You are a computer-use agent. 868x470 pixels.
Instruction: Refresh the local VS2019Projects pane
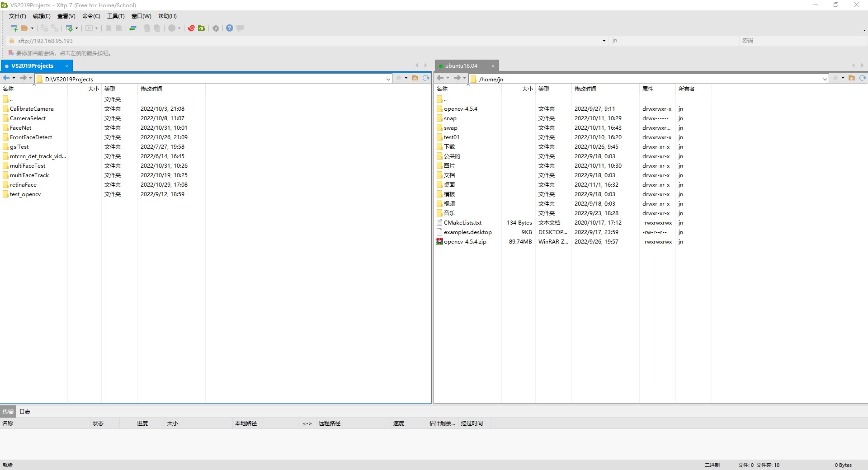[x=426, y=78]
